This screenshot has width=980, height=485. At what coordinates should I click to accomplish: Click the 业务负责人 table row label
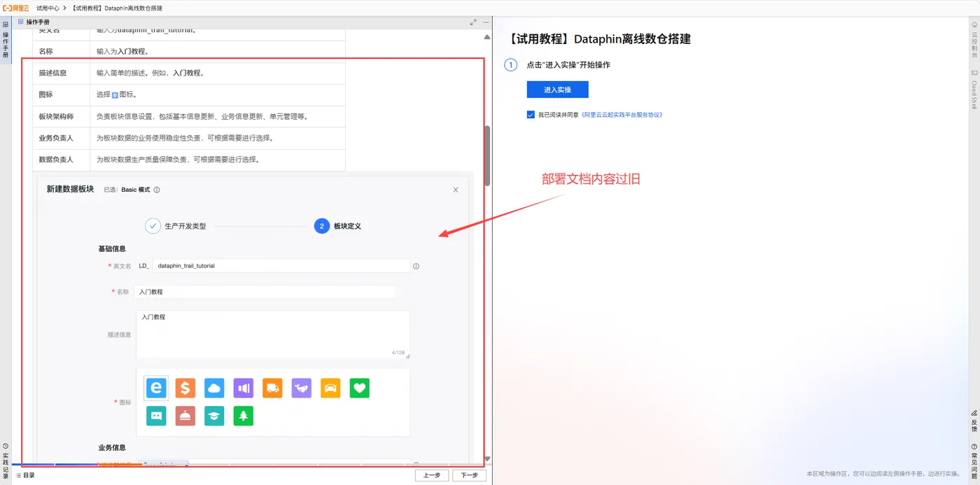pyautogui.click(x=56, y=138)
